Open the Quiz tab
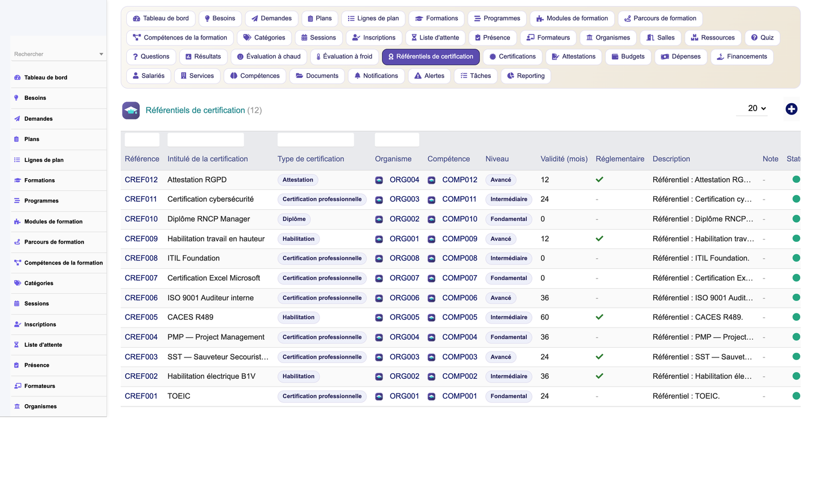Image resolution: width=815 pixels, height=504 pixels. 762,38
